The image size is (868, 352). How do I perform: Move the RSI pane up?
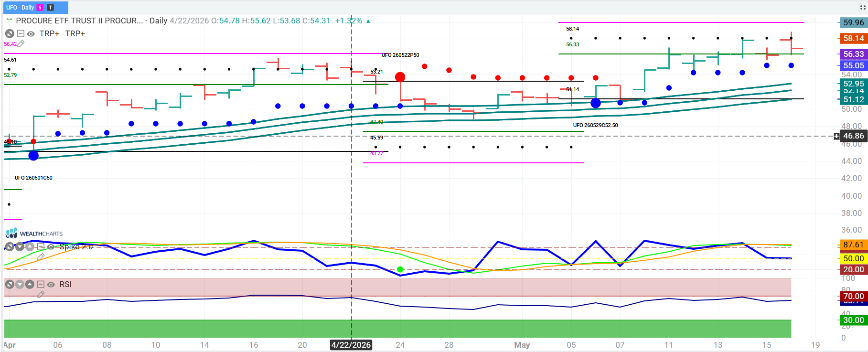pyautogui.click(x=30, y=284)
